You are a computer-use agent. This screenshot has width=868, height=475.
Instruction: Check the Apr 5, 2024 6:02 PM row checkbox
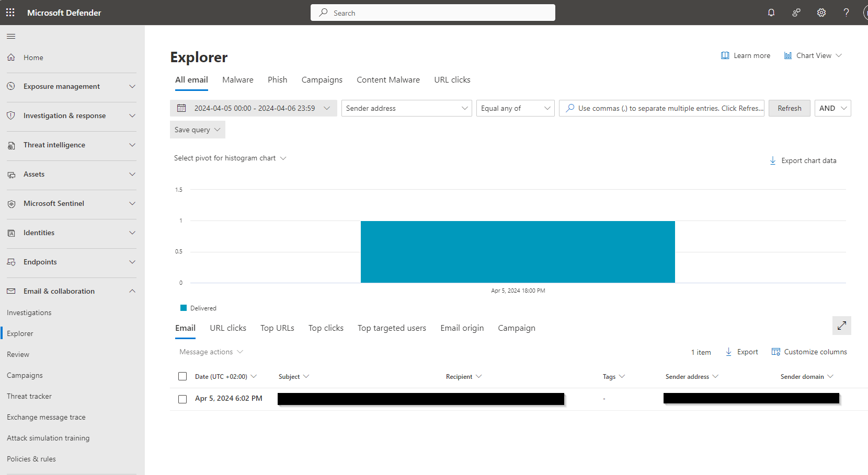tap(182, 399)
